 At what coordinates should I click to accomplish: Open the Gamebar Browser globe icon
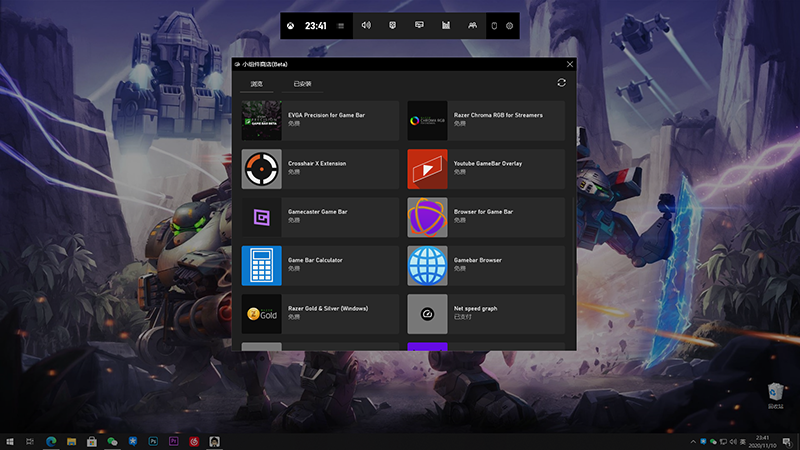427,266
